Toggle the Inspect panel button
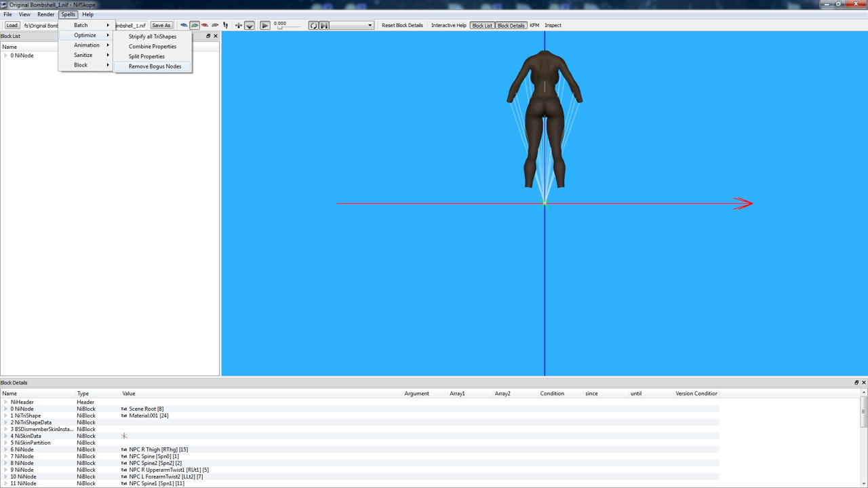868x488 pixels. point(553,25)
